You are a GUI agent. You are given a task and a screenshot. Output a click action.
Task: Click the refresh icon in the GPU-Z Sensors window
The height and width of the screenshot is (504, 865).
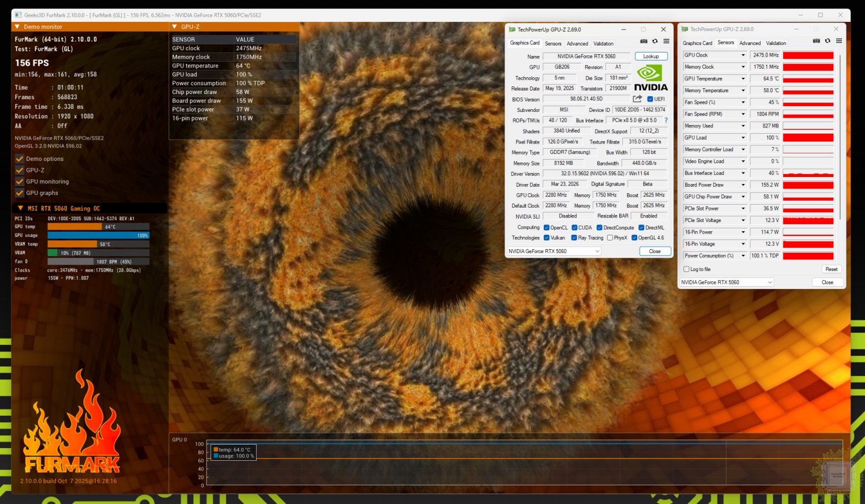pos(828,41)
